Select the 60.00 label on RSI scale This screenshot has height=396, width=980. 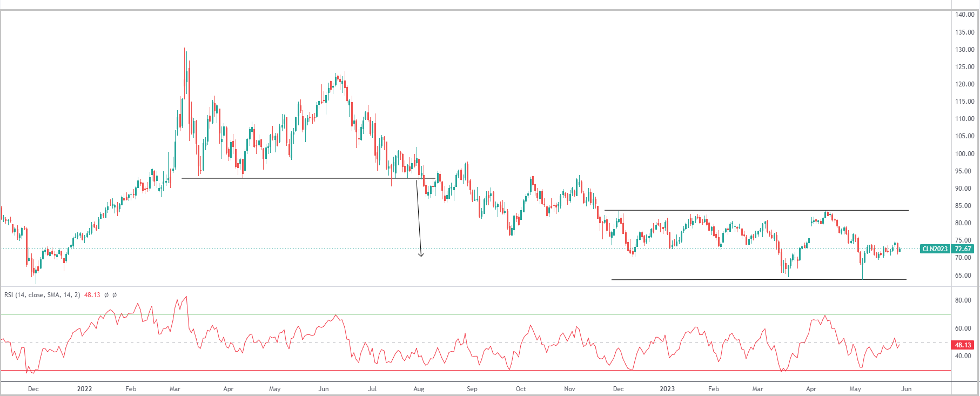963,328
